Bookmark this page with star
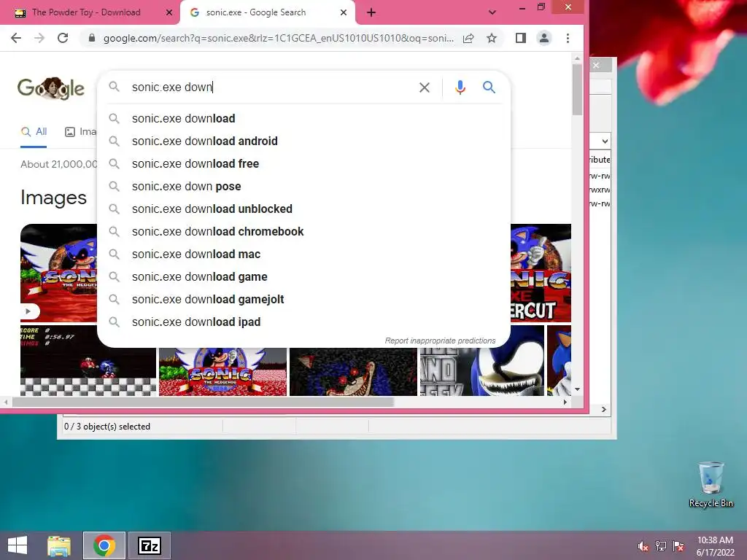The image size is (747, 560). (x=492, y=38)
